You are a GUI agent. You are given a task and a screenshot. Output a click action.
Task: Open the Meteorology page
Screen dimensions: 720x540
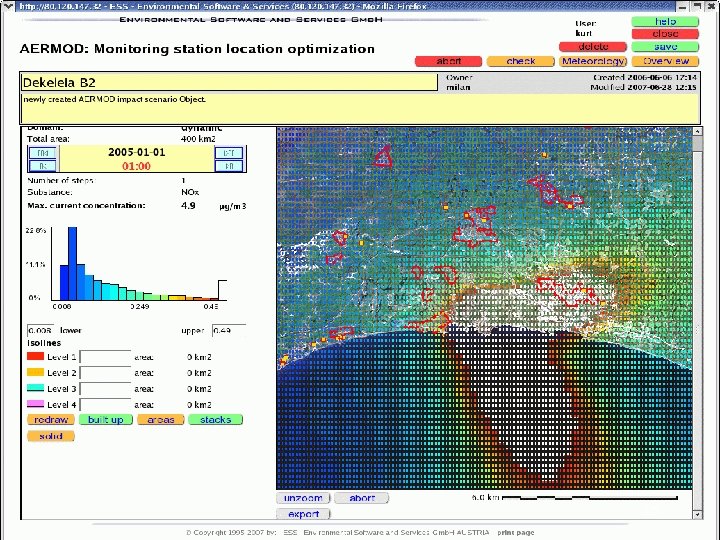pos(593,62)
